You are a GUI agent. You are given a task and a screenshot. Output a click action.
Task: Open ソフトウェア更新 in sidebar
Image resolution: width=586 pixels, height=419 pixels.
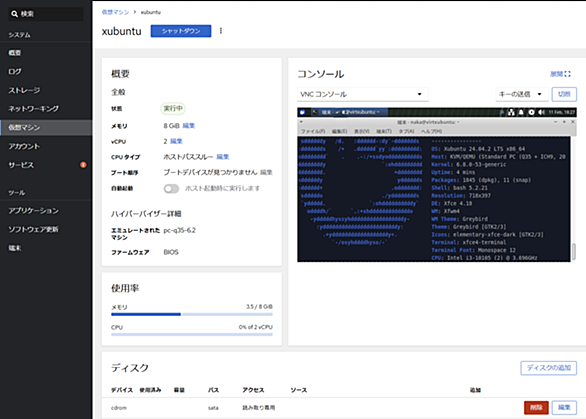point(46,229)
